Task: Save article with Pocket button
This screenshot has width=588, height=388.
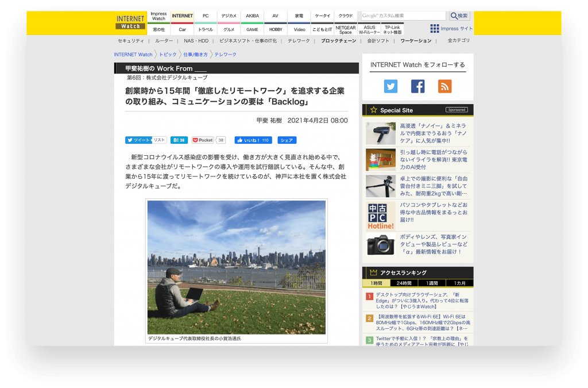Action: pyautogui.click(x=203, y=140)
